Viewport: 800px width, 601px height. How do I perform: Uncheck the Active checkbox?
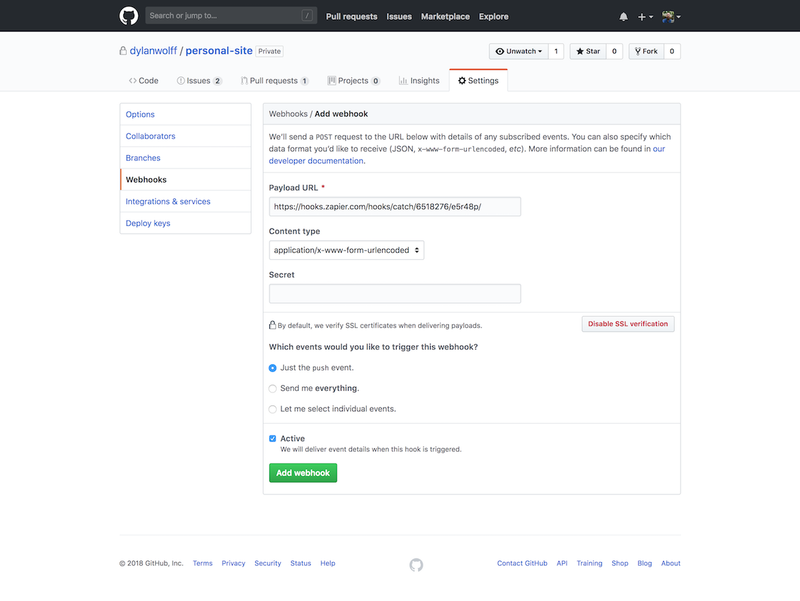272,438
